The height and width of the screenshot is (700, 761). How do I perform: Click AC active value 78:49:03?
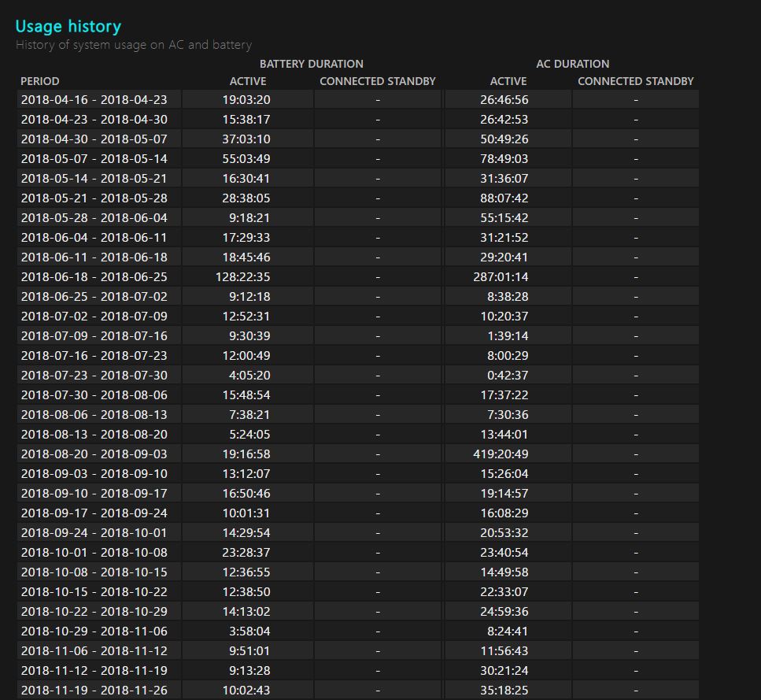point(504,159)
